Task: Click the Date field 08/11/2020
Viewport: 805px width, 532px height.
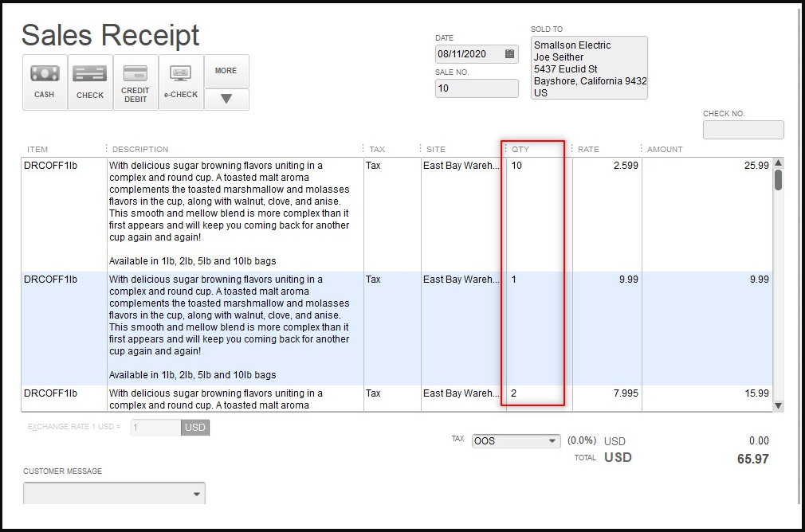Action: [x=477, y=54]
